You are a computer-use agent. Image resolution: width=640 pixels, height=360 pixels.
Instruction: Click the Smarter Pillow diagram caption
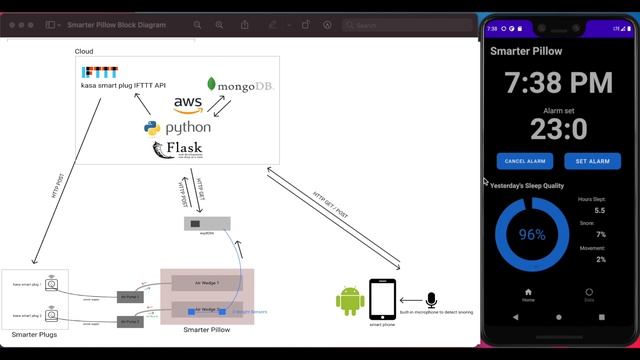tap(207, 330)
